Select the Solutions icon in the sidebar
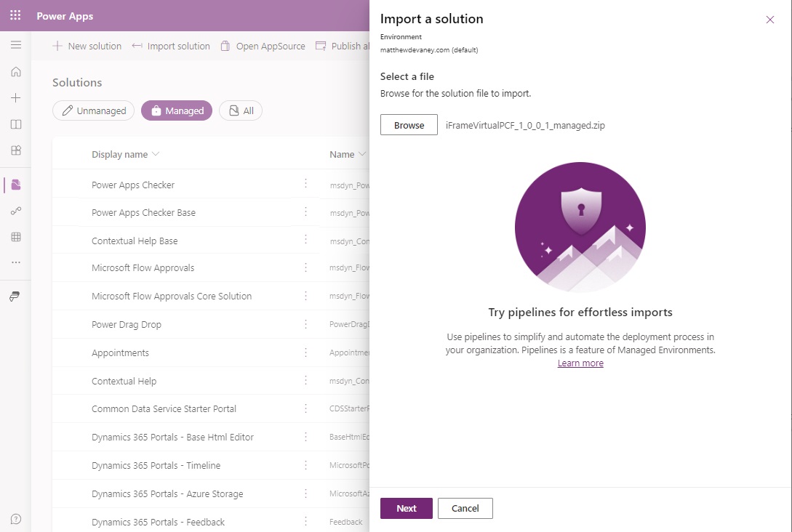 click(15, 184)
